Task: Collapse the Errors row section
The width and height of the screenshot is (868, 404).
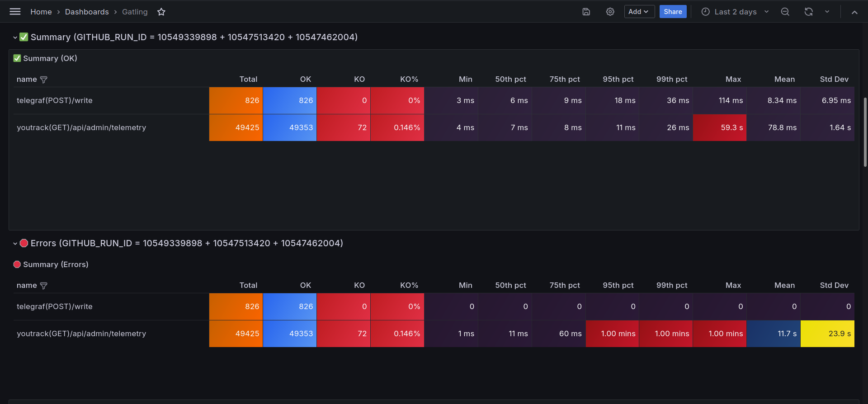Action: pos(15,244)
